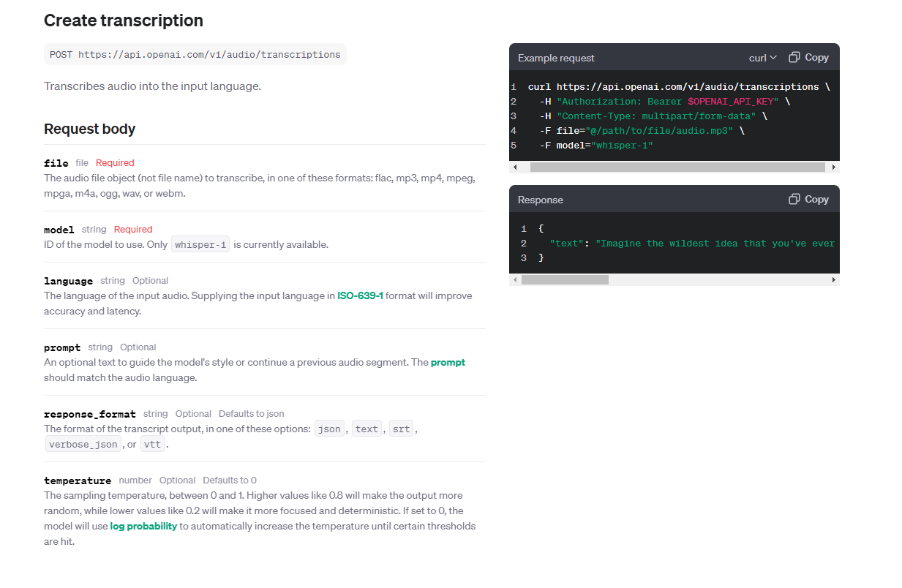The width and height of the screenshot is (902, 588).
Task: Click the whisper-1 code chip
Action: coord(200,245)
